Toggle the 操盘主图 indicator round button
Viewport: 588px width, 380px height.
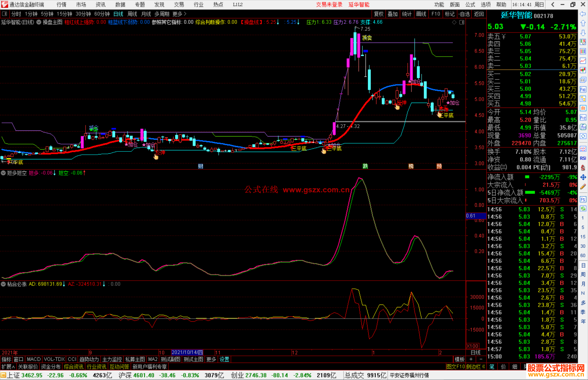[39, 22]
